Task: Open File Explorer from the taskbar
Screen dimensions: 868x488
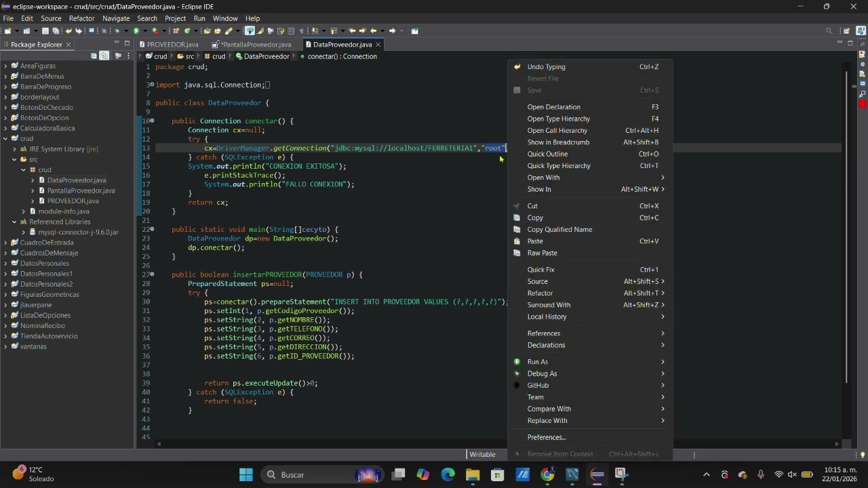Action: [x=473, y=474]
